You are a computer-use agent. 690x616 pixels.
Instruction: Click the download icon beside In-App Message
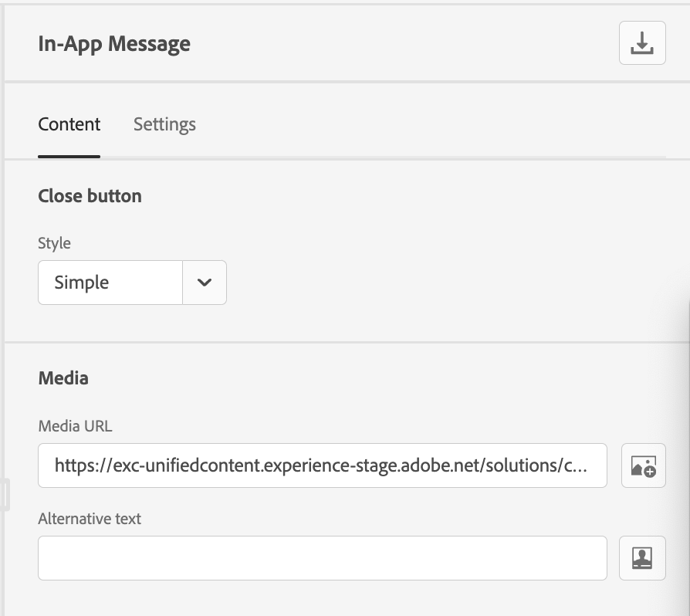click(x=642, y=42)
